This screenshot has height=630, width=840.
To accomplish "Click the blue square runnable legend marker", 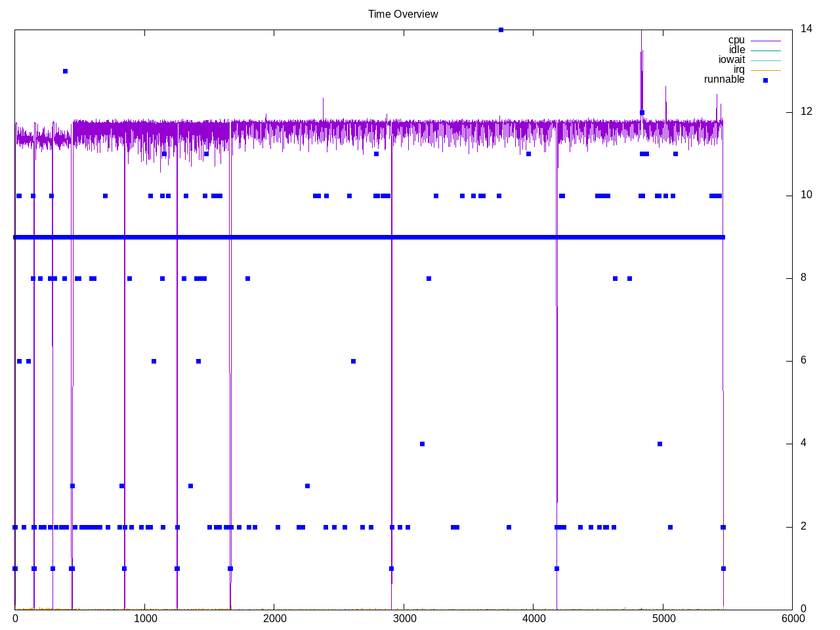I will coord(765,80).
